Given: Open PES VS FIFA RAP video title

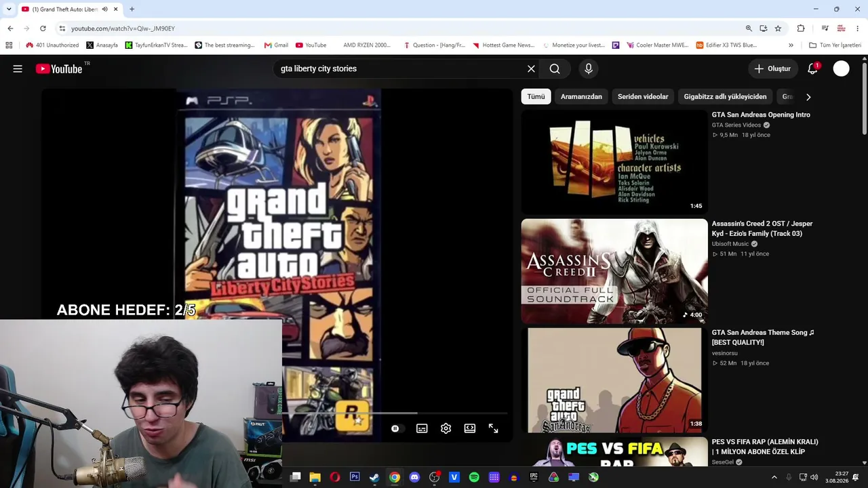Looking at the screenshot, I should [x=765, y=447].
